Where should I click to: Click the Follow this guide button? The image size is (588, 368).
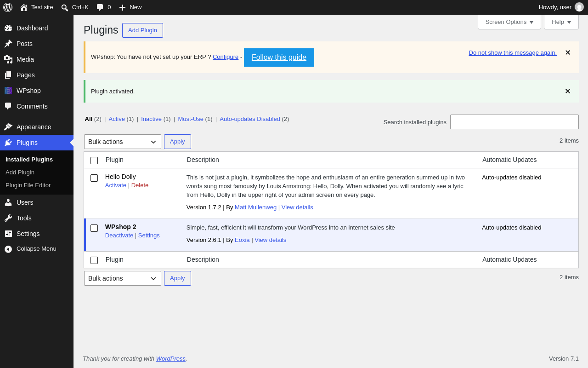(279, 57)
